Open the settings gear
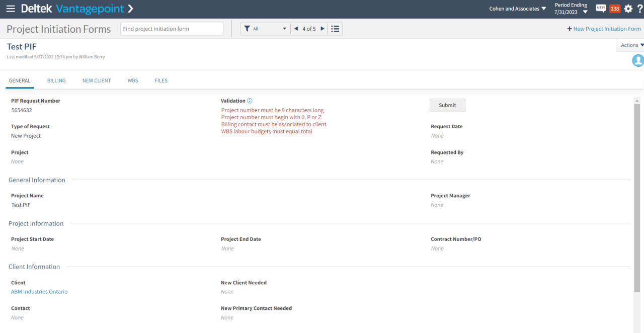This screenshot has width=644, height=333. pos(628,9)
